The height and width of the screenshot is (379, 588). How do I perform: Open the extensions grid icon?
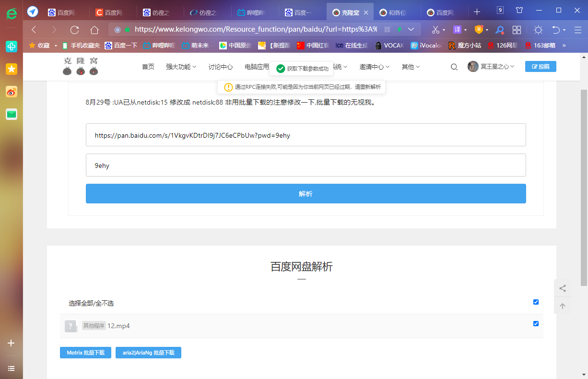click(x=517, y=30)
